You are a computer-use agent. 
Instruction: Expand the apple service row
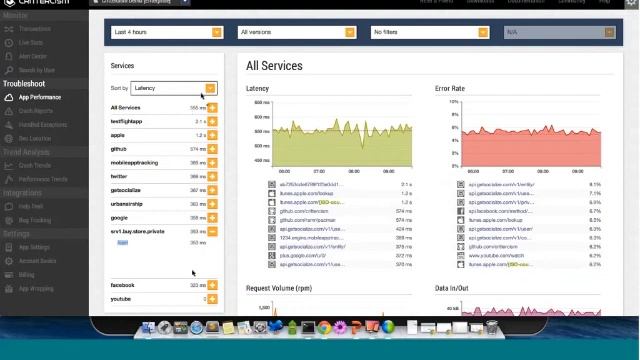[212, 135]
